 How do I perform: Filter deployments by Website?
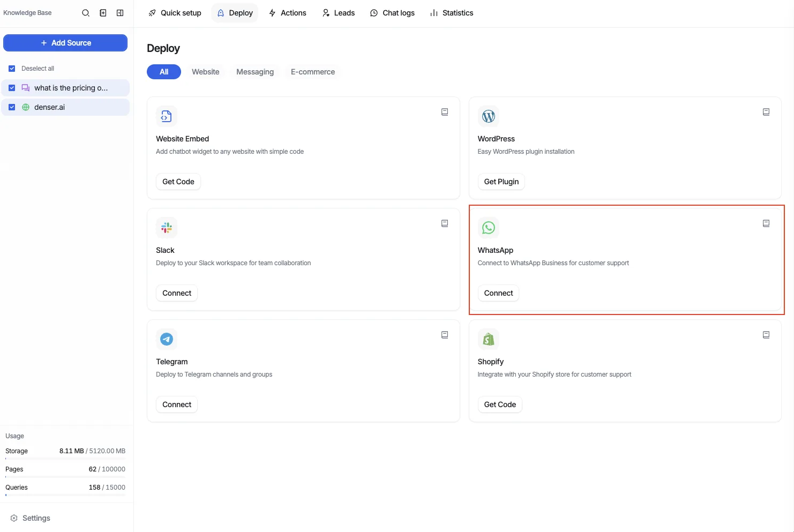pos(206,72)
